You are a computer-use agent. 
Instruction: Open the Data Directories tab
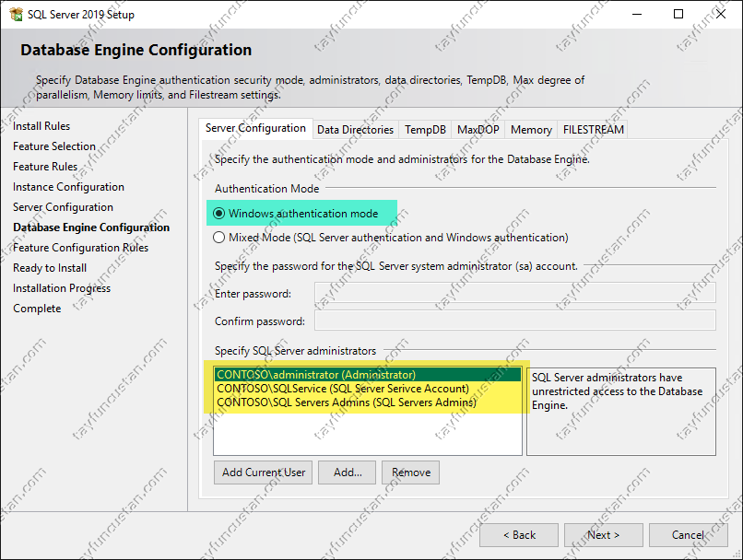pyautogui.click(x=356, y=130)
